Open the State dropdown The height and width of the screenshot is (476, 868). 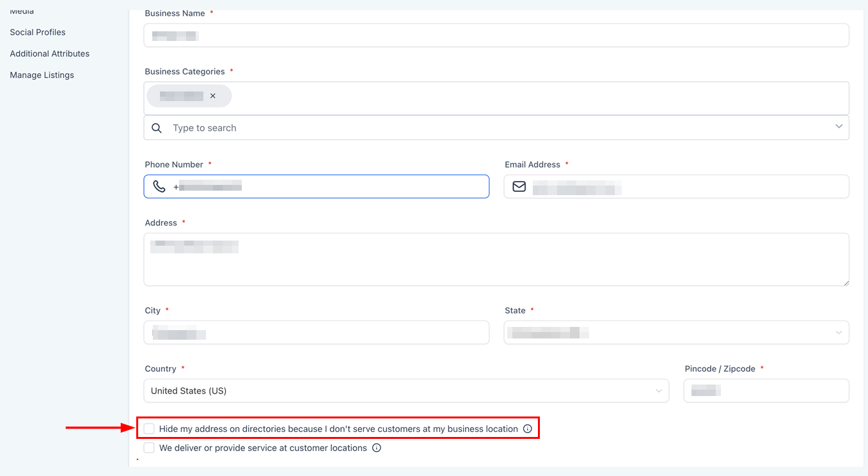(x=677, y=333)
